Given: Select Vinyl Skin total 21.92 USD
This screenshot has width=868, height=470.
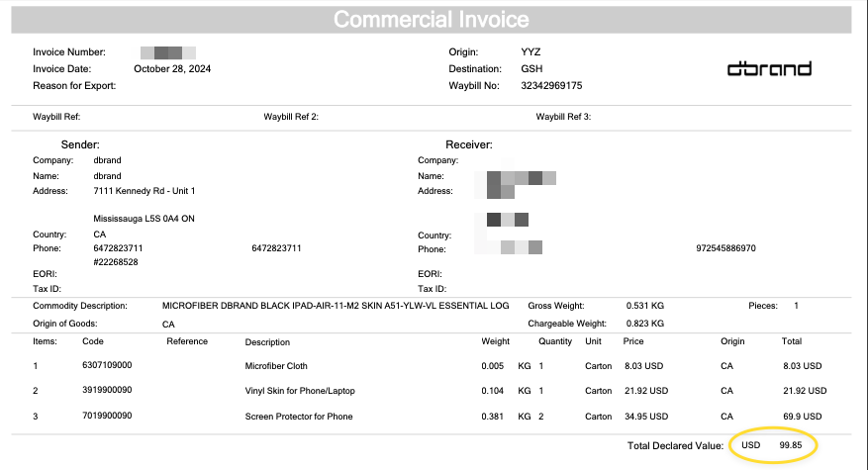Looking at the screenshot, I should [x=805, y=391].
